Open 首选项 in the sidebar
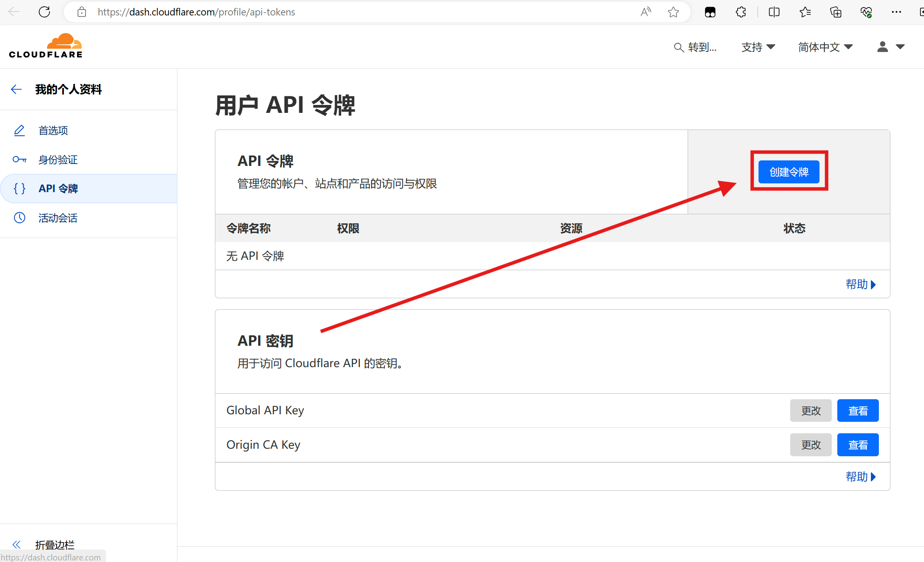This screenshot has width=924, height=562. [53, 130]
